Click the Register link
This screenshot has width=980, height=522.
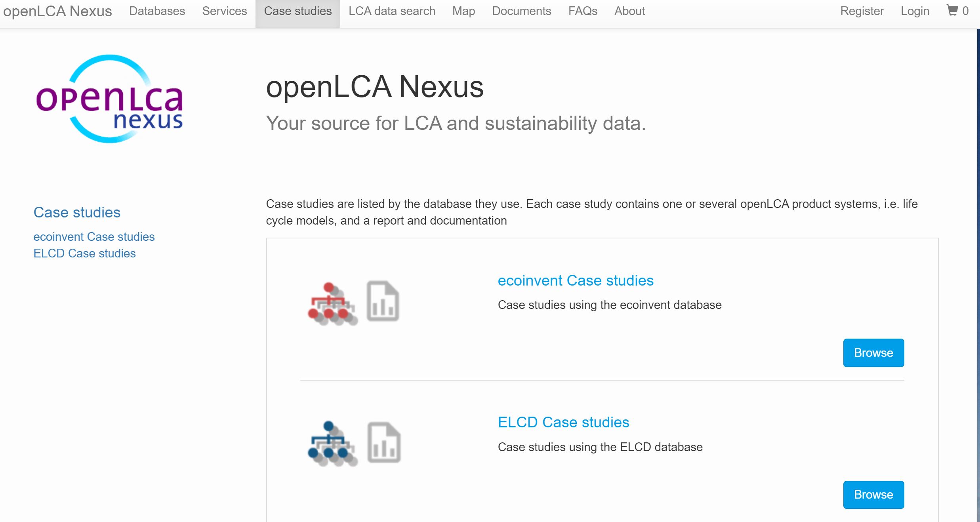pos(862,11)
